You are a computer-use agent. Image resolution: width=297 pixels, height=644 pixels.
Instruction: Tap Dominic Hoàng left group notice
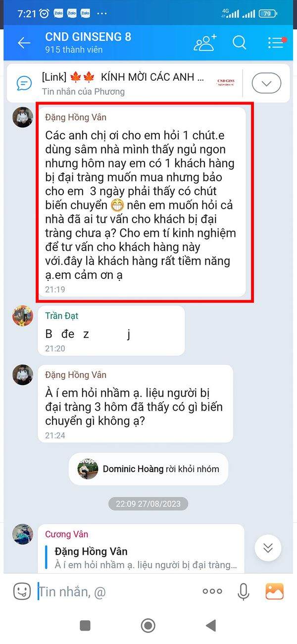pyautogui.click(x=148, y=469)
